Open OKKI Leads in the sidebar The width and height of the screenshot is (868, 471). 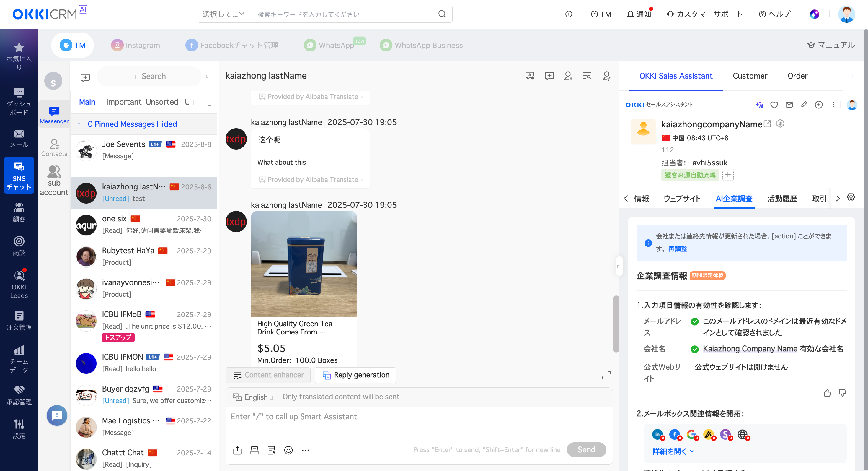(19, 284)
